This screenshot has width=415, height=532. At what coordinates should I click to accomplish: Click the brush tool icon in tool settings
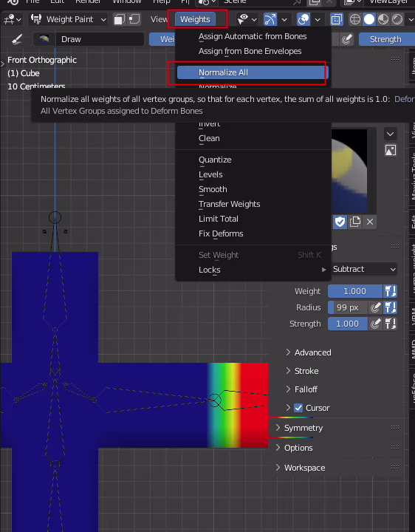17,39
